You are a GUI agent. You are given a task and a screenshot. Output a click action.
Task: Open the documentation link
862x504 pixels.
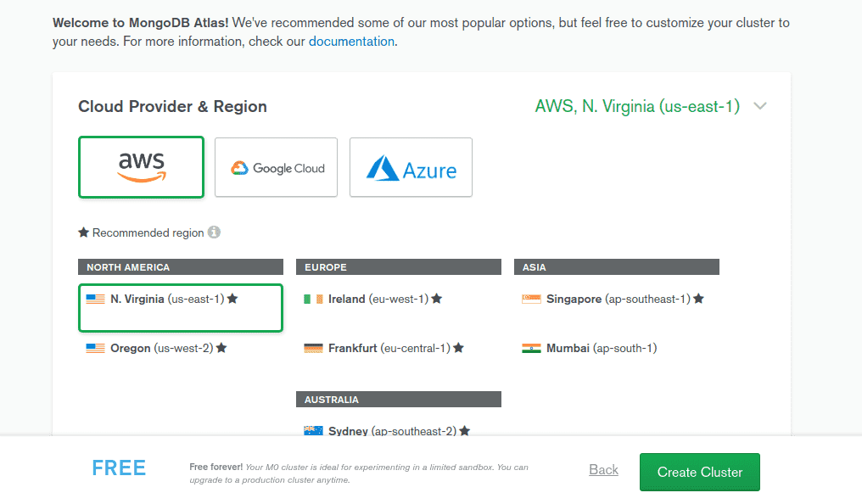[x=351, y=42]
